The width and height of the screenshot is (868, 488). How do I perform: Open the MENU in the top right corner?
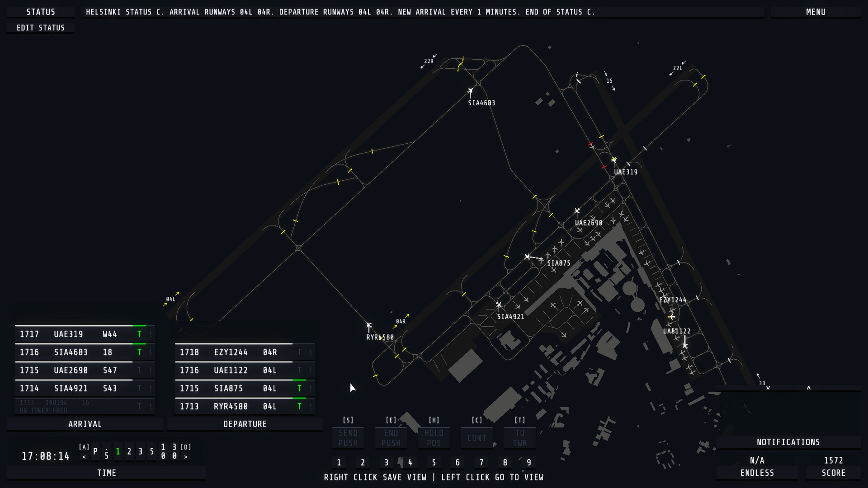tap(816, 12)
